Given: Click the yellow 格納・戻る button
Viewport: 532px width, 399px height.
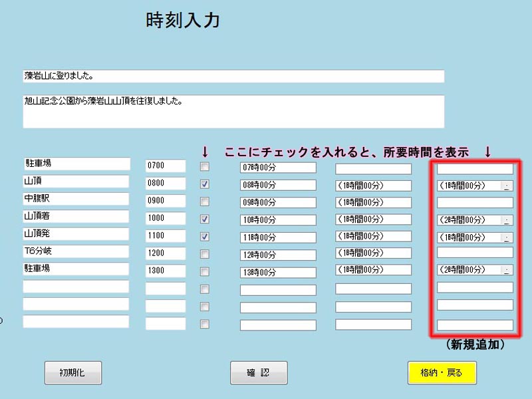Looking at the screenshot, I should pyautogui.click(x=442, y=372).
